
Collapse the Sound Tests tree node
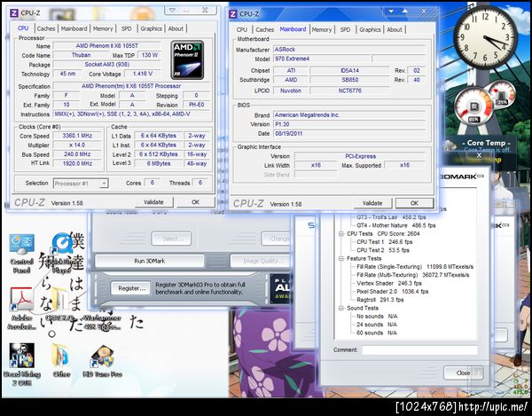coord(341,308)
